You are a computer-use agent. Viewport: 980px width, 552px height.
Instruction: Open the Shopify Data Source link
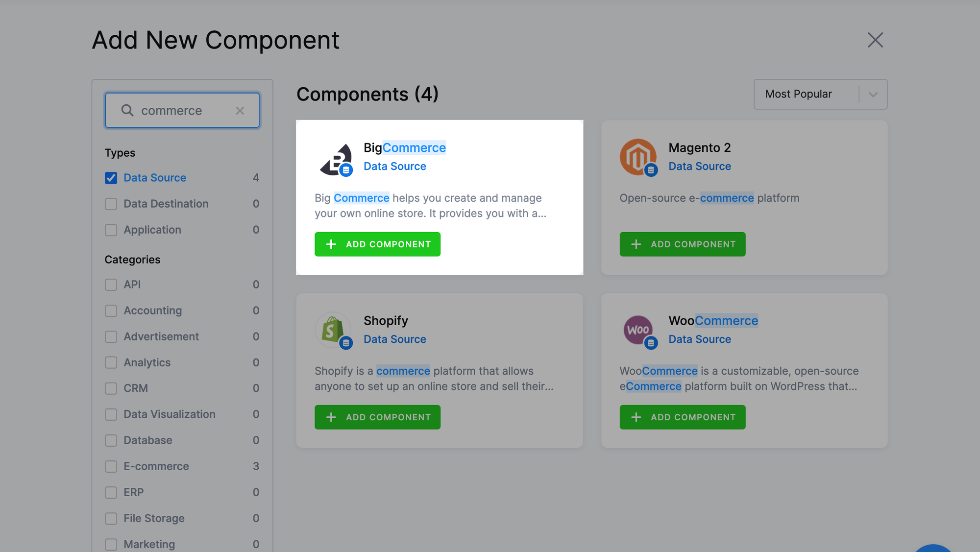pyautogui.click(x=394, y=339)
